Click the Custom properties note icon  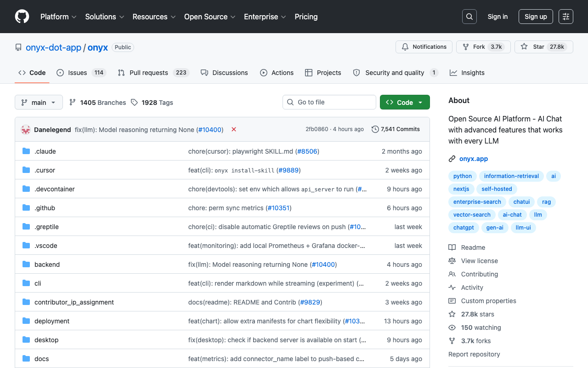(x=452, y=301)
